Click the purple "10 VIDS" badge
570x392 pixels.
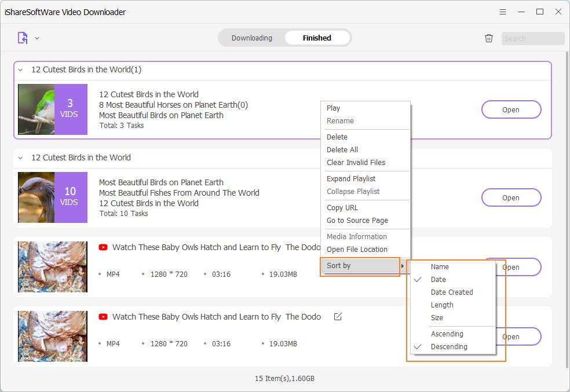(x=71, y=197)
